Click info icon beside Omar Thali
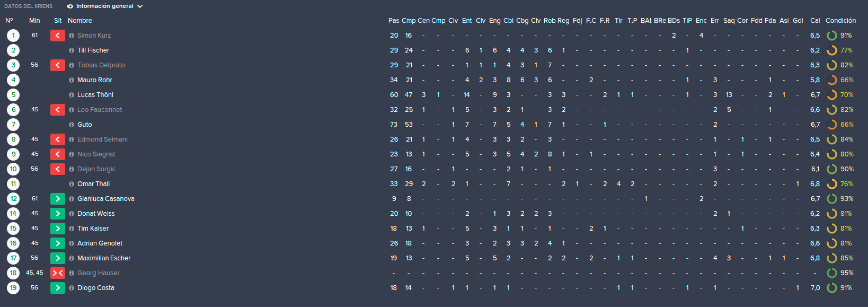The height and width of the screenshot is (307, 868). point(72,184)
